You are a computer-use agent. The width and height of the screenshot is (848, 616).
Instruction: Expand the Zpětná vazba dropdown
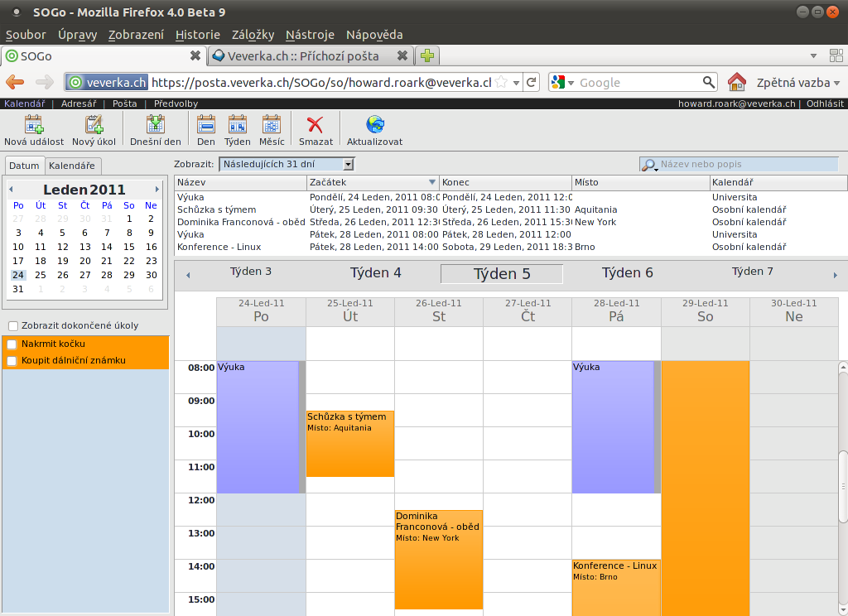coord(797,83)
